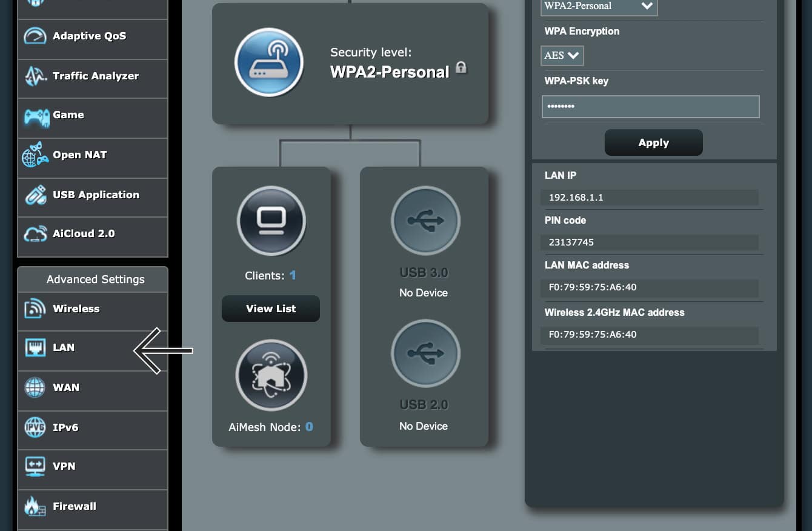Select the USB 2.0 port icon
Viewport: 812px width, 531px height.
point(425,353)
